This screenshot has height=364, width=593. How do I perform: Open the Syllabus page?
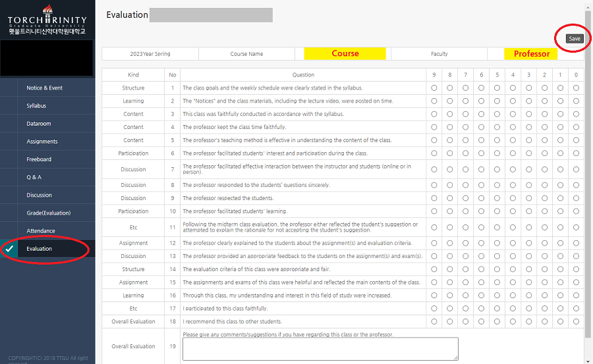36,106
